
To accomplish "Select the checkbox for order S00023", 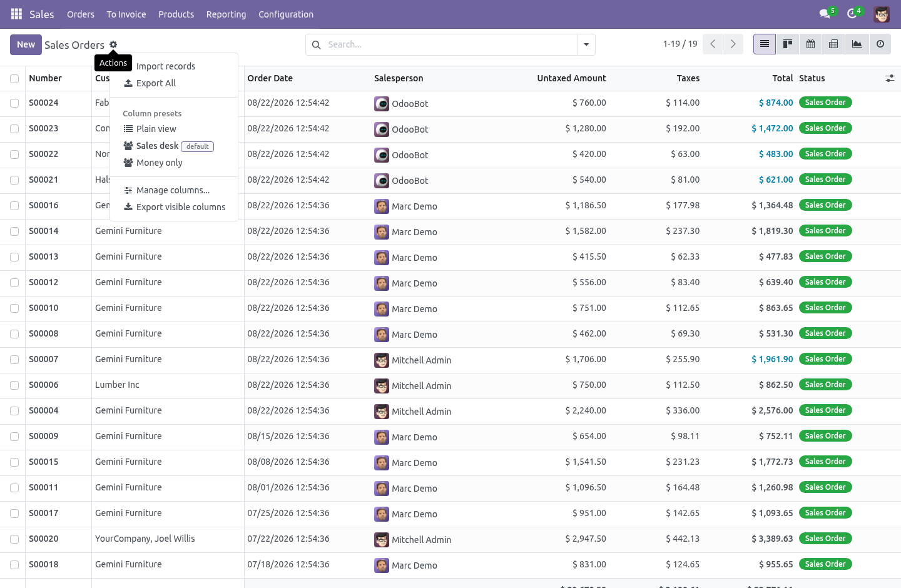I will (14, 129).
